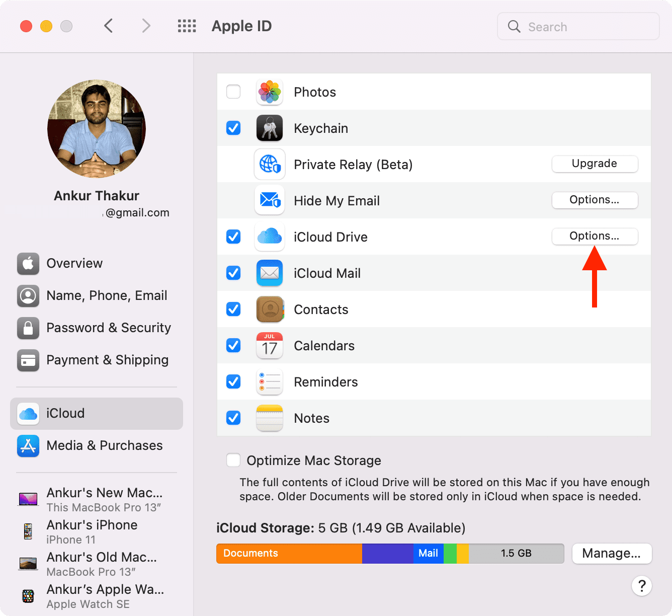The height and width of the screenshot is (616, 672).
Task: Toggle the Contacts checkbox off
Action: 233,309
